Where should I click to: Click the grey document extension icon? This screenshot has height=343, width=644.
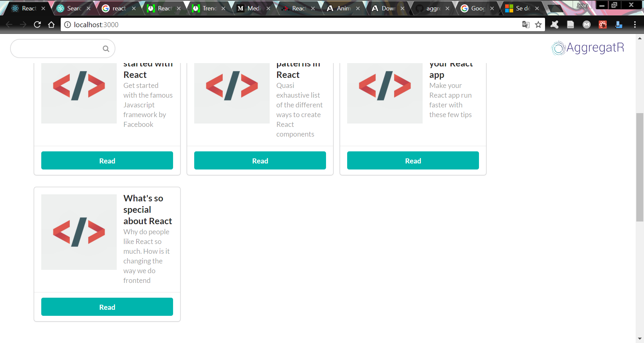(571, 24)
